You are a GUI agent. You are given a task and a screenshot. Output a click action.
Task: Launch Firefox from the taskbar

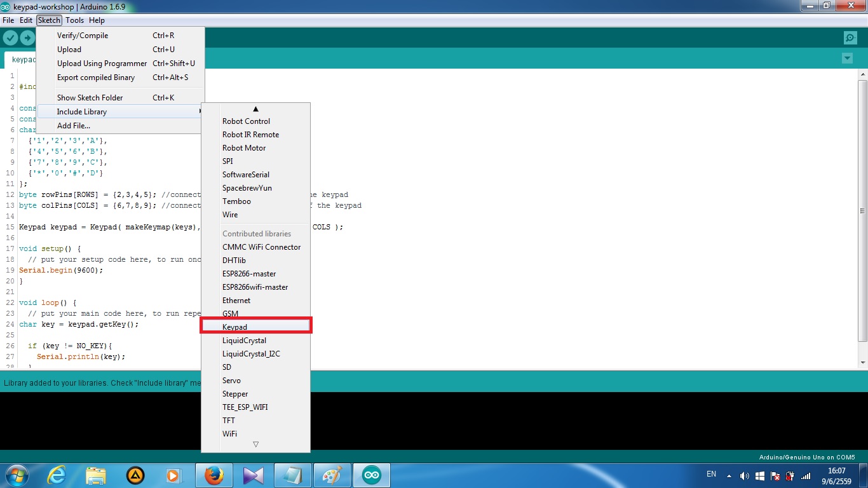(214, 475)
